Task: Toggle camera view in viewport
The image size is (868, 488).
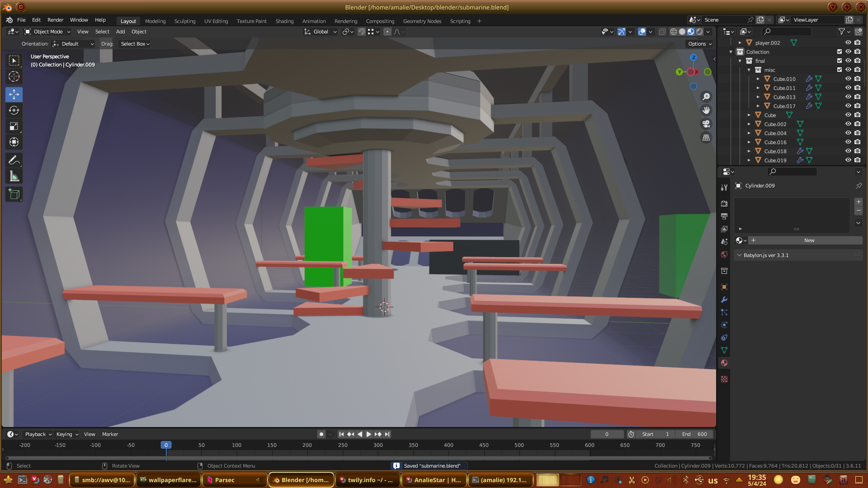Action: [x=706, y=124]
